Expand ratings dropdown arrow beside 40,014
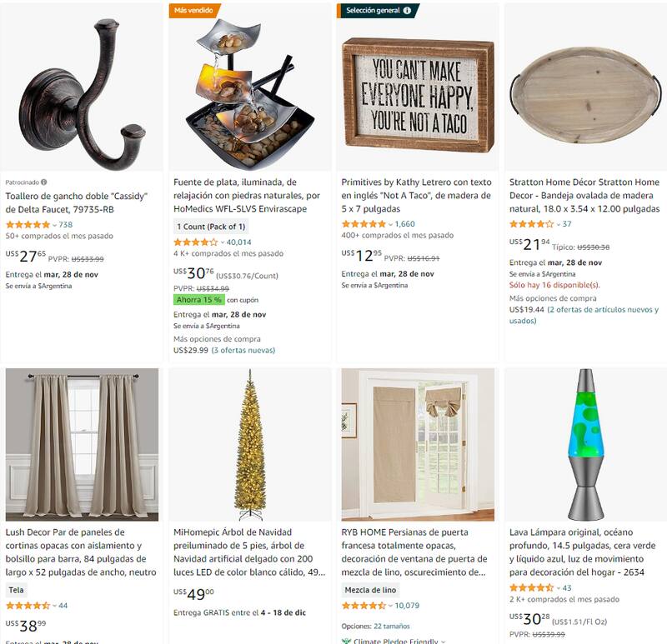 [223, 242]
